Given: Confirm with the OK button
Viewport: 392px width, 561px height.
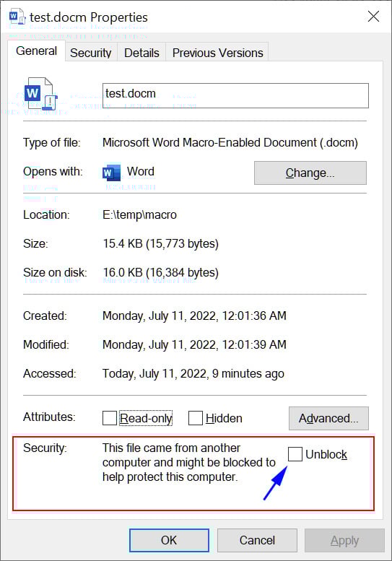Looking at the screenshot, I should [169, 540].
